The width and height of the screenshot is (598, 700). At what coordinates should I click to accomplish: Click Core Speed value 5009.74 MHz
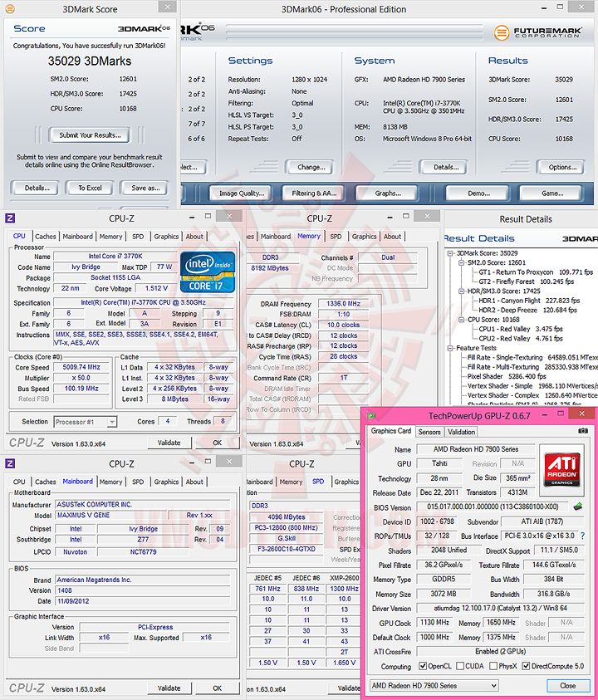[81, 367]
